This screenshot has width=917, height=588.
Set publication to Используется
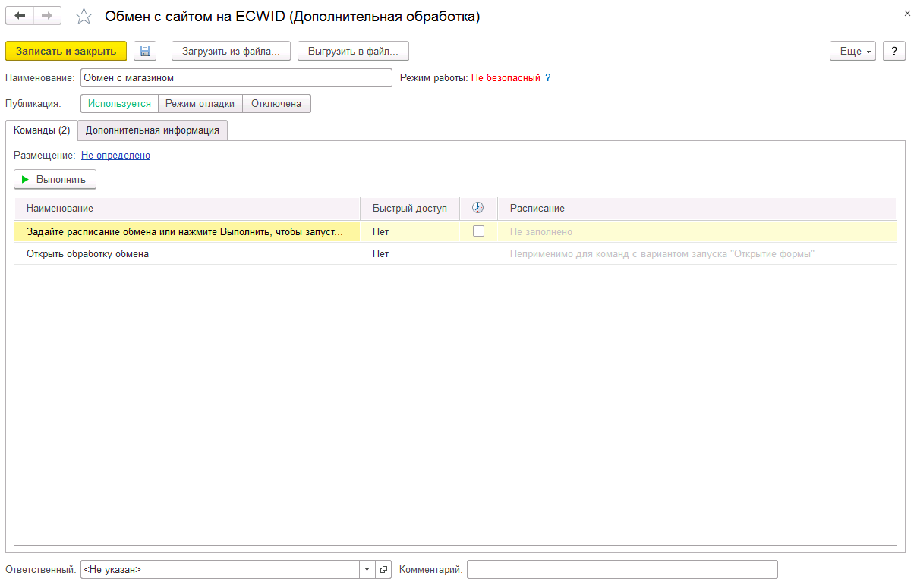119,103
